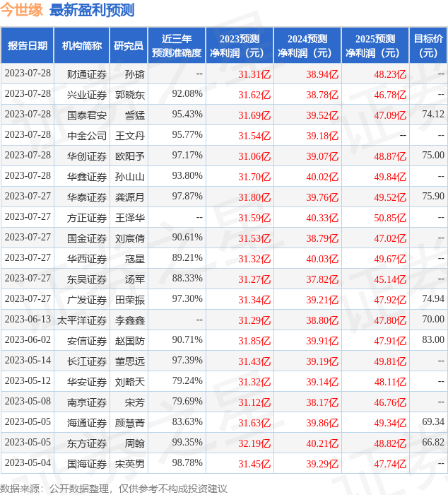This screenshot has height=495, width=448.
Task: Click report date 2023-06-13
Action: coord(28,320)
